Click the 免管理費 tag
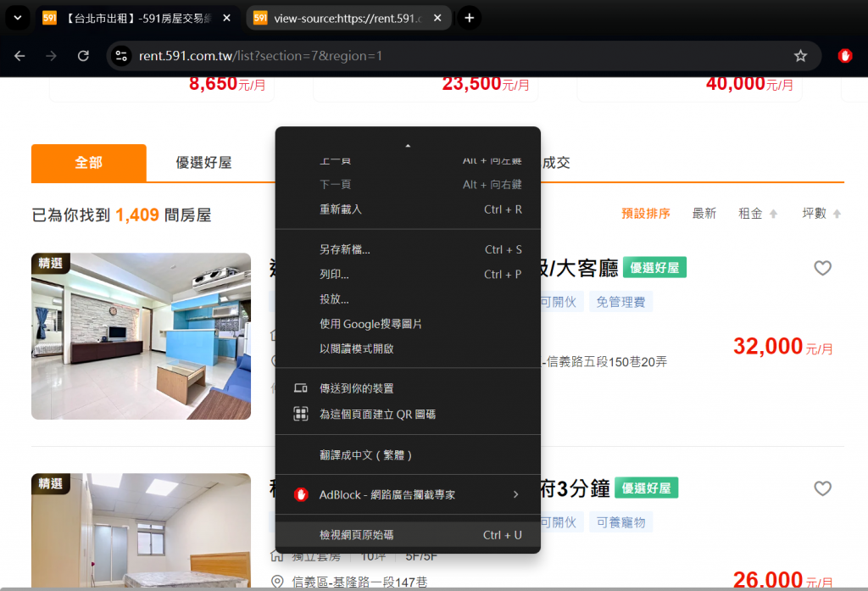This screenshot has width=868, height=591. click(620, 302)
